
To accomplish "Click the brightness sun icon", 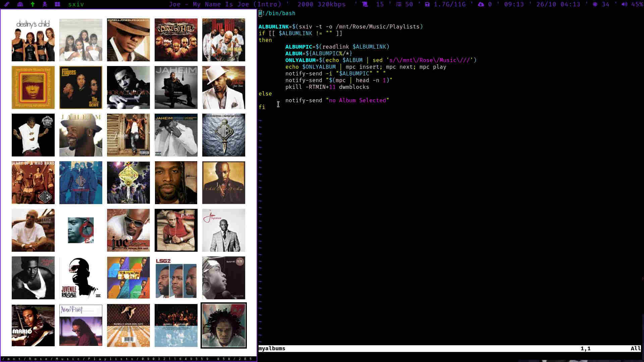I will pos(595,4).
